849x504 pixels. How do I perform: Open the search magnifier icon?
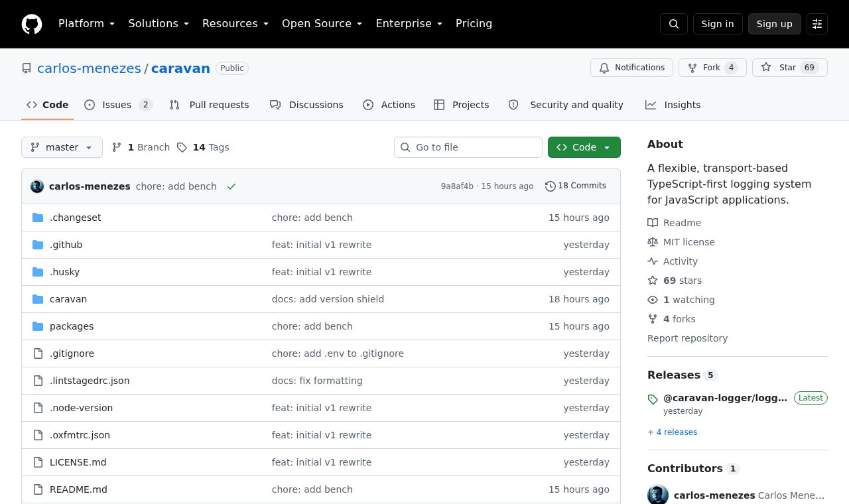coord(674,24)
